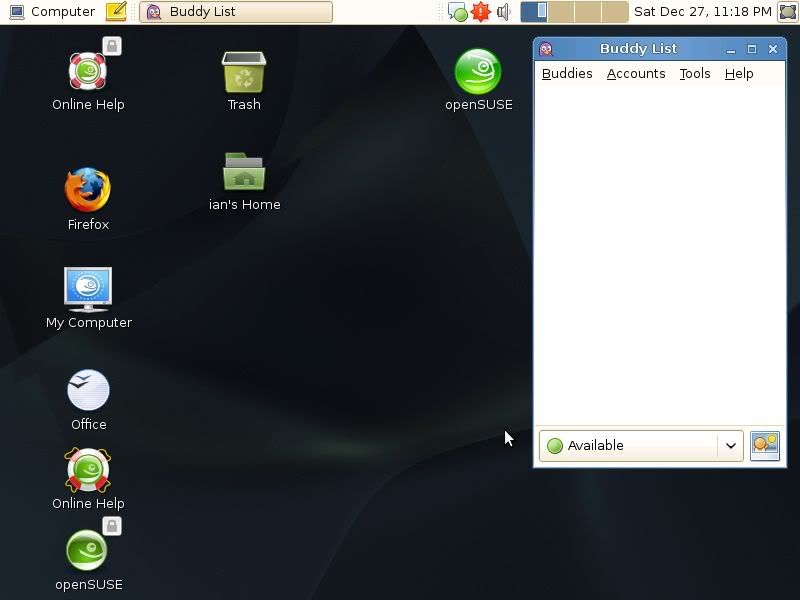Screen dimensions: 800x600
Task: Click the Tomboy notes icon in panel
Action: pos(116,11)
